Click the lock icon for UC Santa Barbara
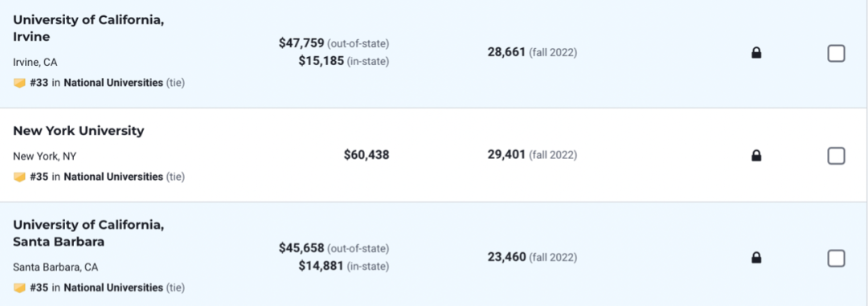 [x=756, y=258]
